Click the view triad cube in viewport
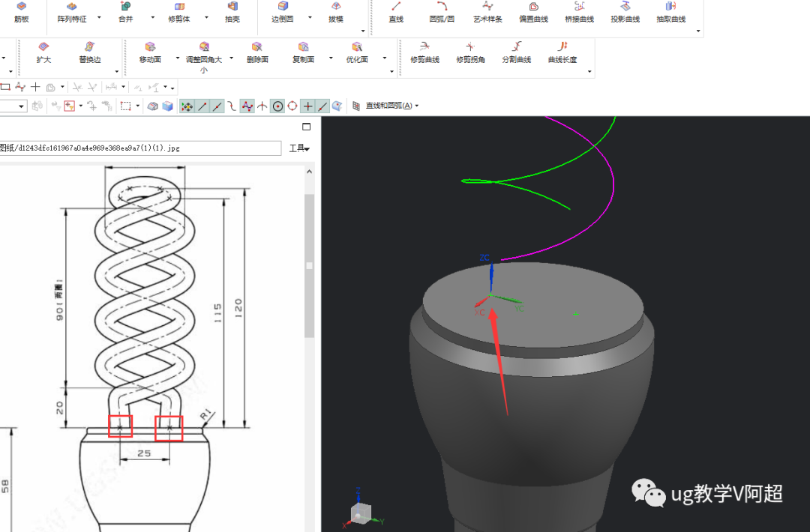810x532 pixels. (361, 513)
